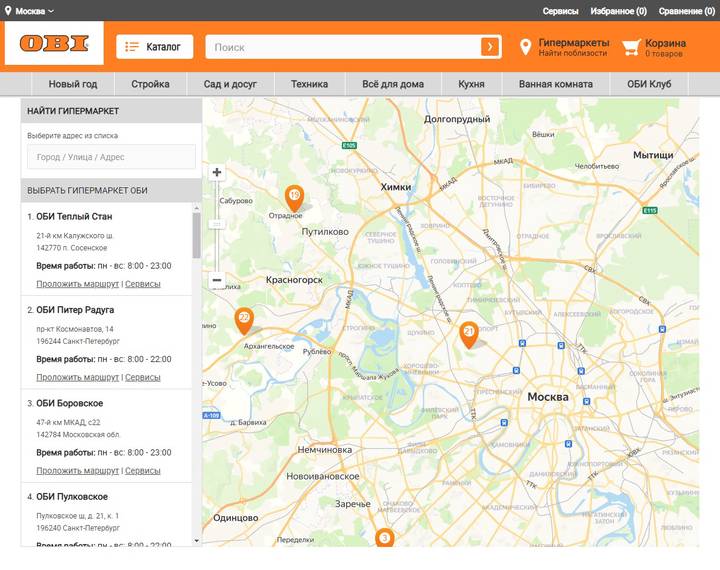Select ОБИ Теплый Стан store
Viewport: 720px width, 570px height.
74,216
